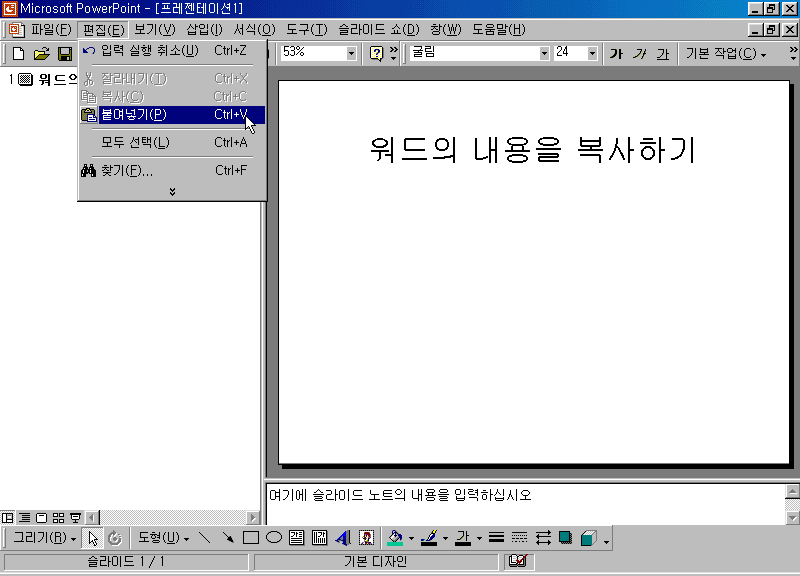Open Font Color dropdown arrow
This screenshot has width=800, height=576.
coord(479,538)
